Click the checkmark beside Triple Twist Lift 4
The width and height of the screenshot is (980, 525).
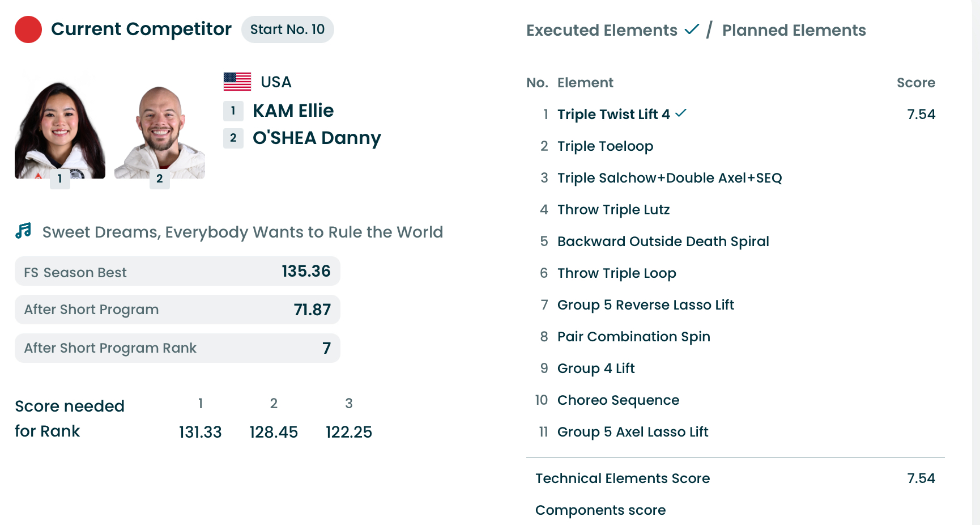(681, 113)
